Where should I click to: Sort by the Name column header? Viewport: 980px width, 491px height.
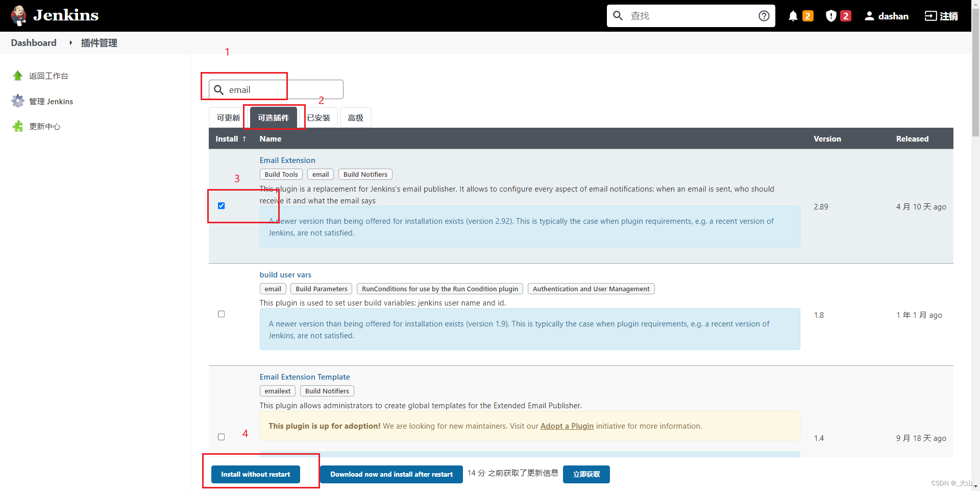point(271,139)
